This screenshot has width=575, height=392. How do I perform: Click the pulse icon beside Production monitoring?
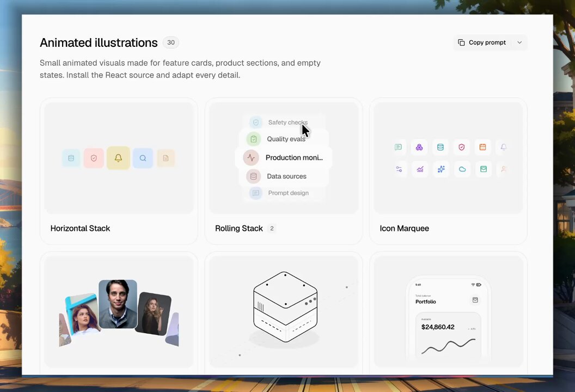(x=251, y=158)
